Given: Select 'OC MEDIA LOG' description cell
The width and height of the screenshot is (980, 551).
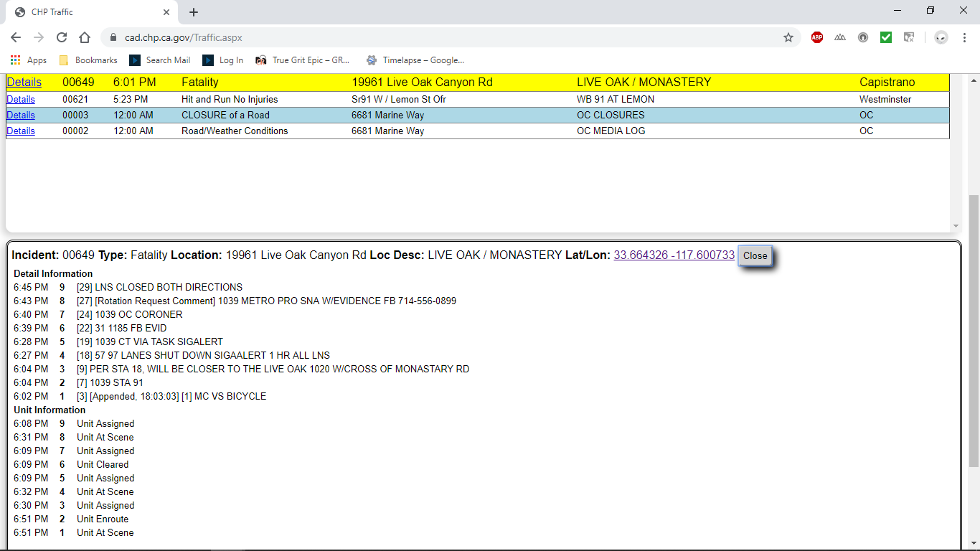Looking at the screenshot, I should click(x=611, y=131).
